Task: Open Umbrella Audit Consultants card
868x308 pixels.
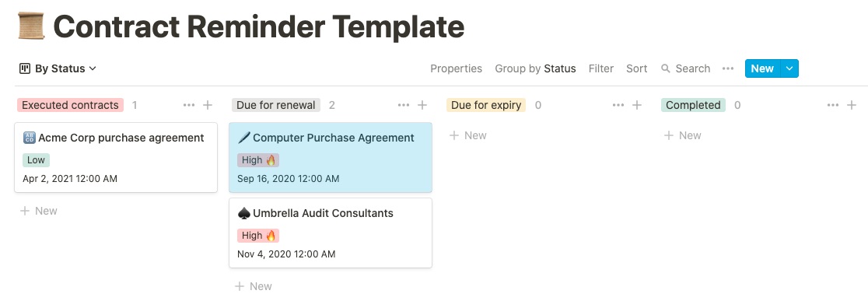Action: click(331, 233)
